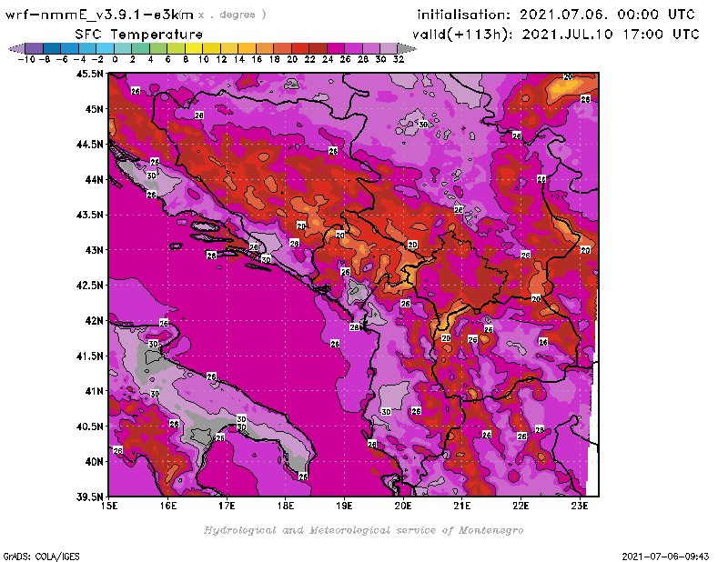Click the '15E' longitude axis label
Screen dimensions: 728x562
tap(109, 506)
